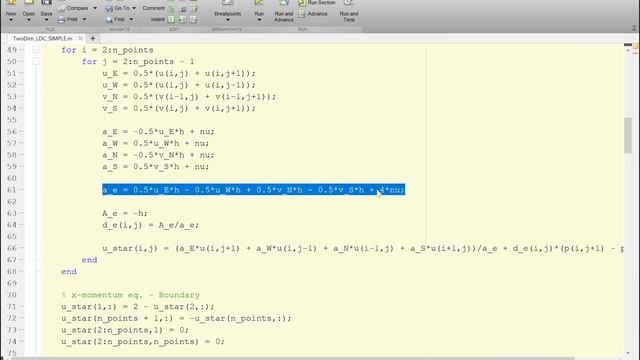Click the Find magnifier icon
The height and width of the screenshot is (360, 640).
[x=109, y=19]
